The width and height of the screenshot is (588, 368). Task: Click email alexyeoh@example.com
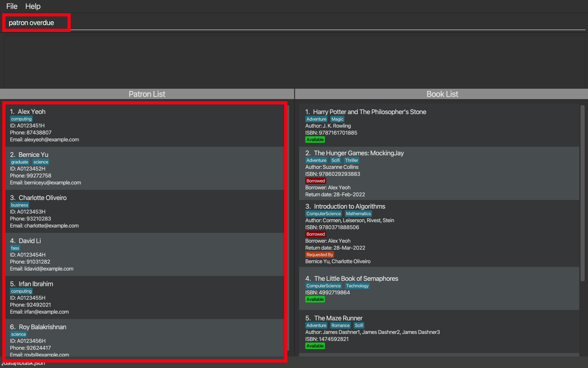click(44, 140)
